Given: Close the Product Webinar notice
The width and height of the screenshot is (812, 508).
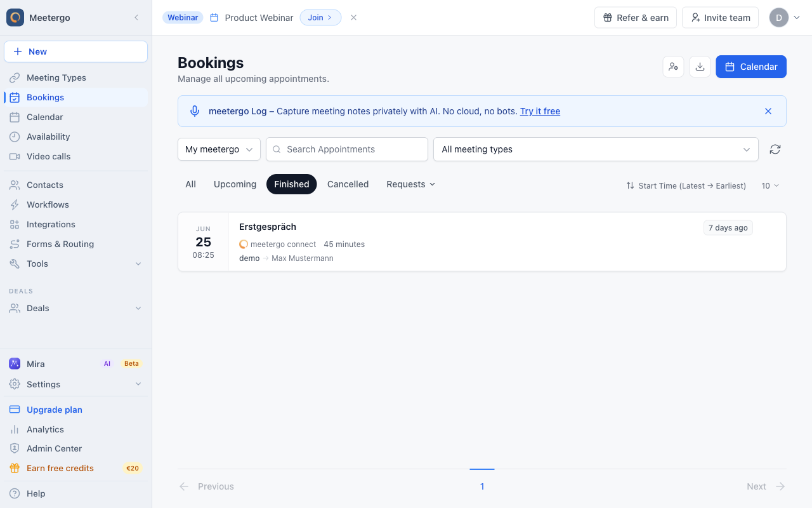Looking at the screenshot, I should pos(353,18).
